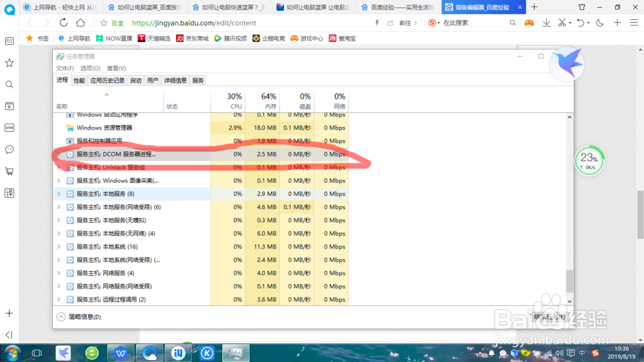Bookmark this page with the address bar star
Viewport: 644px width, 362px height.
point(104,23)
